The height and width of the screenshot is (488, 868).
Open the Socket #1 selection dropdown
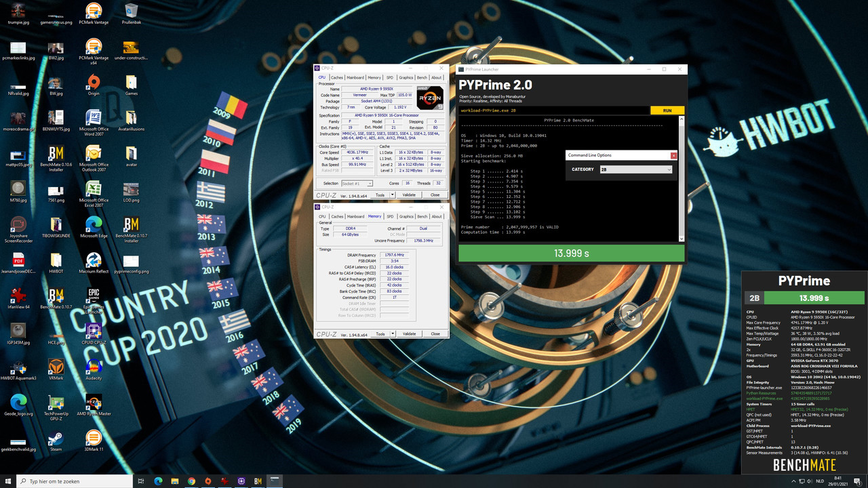pos(357,183)
